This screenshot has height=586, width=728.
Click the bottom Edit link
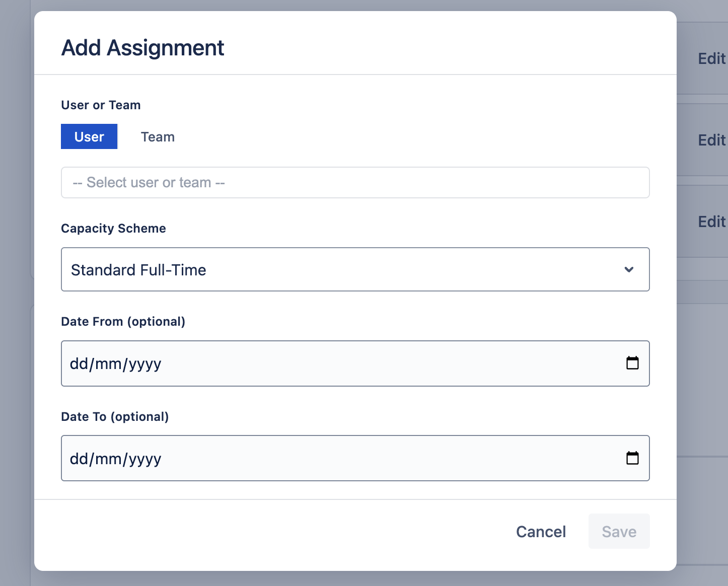tap(711, 222)
